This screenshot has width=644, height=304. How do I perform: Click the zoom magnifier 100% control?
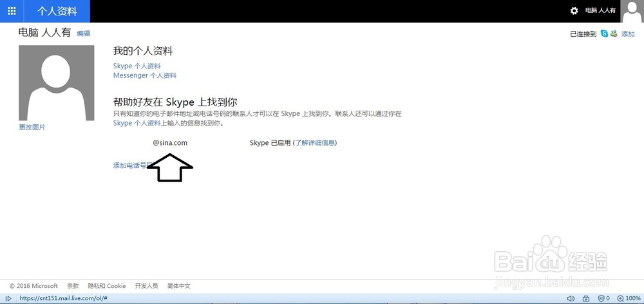(x=629, y=298)
